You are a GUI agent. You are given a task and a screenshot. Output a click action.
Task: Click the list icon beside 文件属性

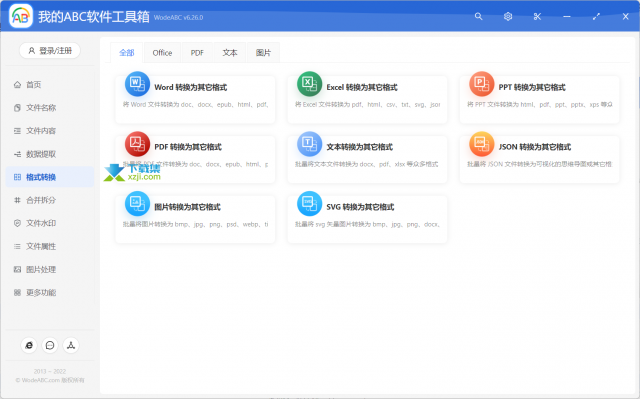pos(17,246)
